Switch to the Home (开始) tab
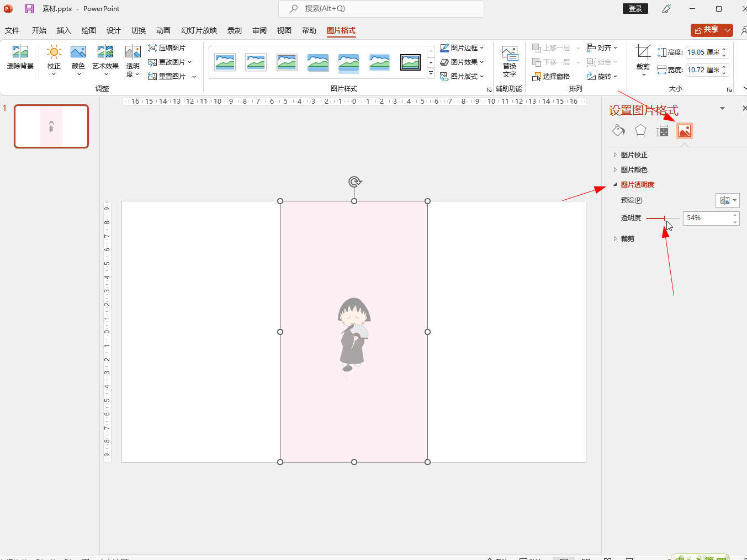The width and height of the screenshot is (747, 560). click(x=39, y=30)
